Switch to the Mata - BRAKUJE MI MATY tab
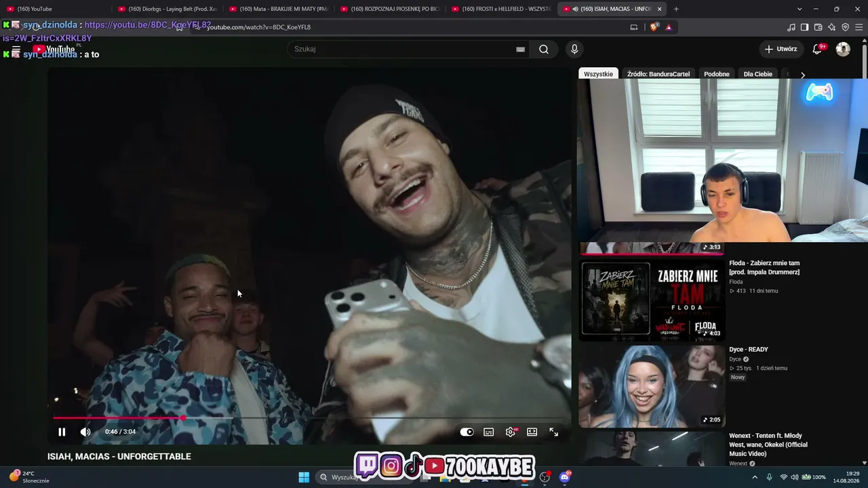This screenshot has width=868, height=488. (x=278, y=9)
